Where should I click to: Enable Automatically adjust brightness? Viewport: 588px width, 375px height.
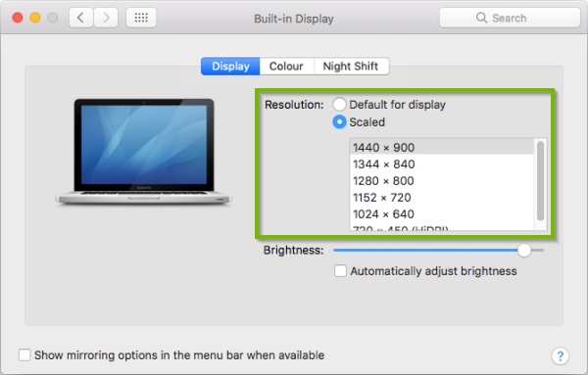340,271
